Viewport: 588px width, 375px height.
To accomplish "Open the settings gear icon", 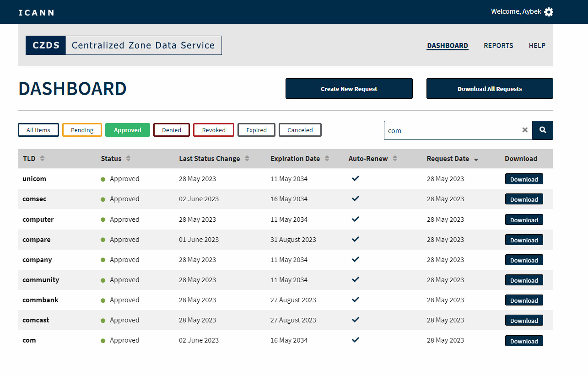I will click(x=549, y=12).
